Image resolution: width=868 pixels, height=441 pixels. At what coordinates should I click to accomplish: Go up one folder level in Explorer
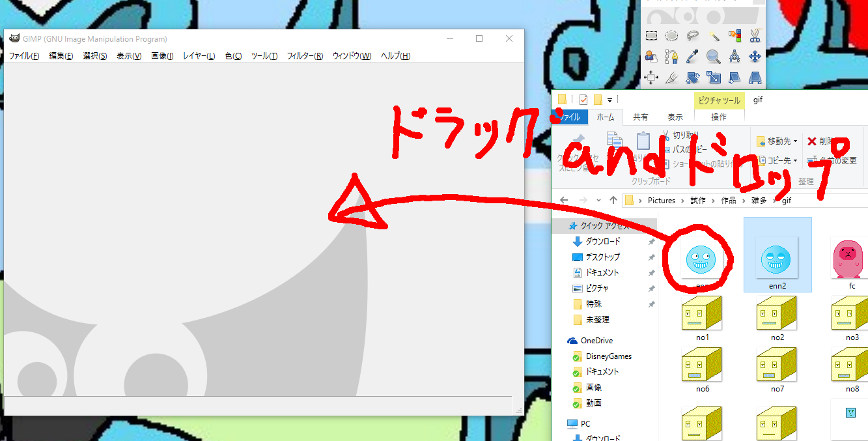(613, 201)
